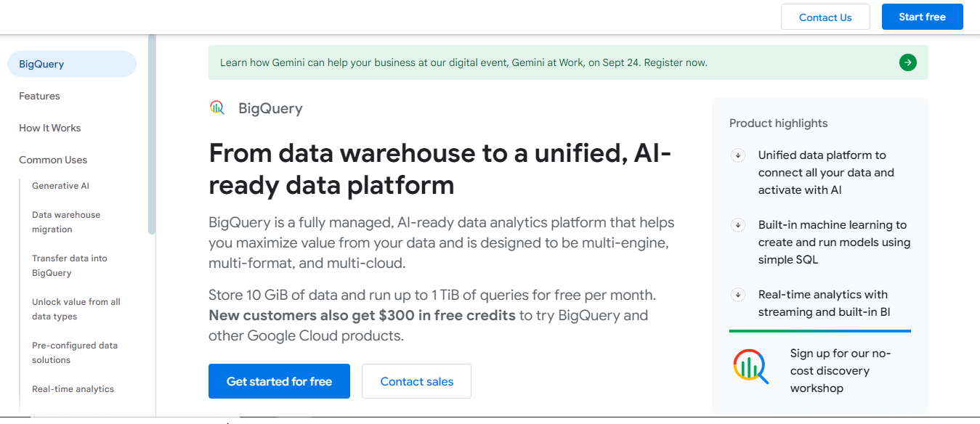
Task: Expand the Unified data platform highlight arrow
Action: click(x=738, y=155)
